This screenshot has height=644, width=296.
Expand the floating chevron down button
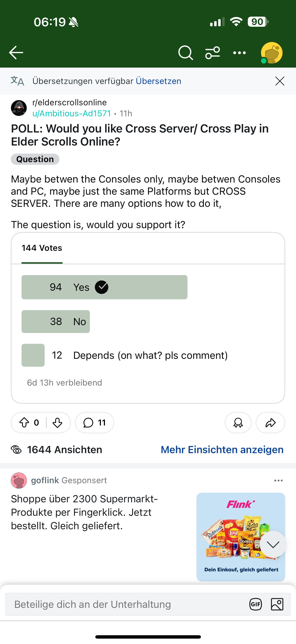coord(273,544)
